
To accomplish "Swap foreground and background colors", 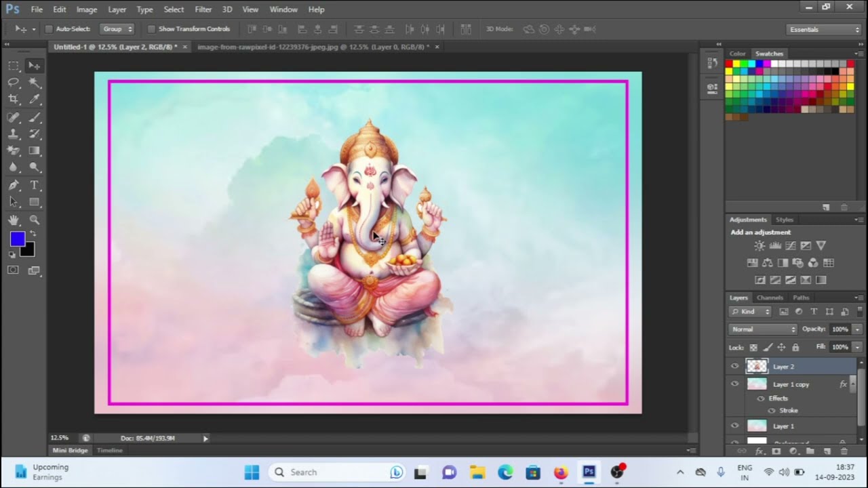I will coord(33,234).
